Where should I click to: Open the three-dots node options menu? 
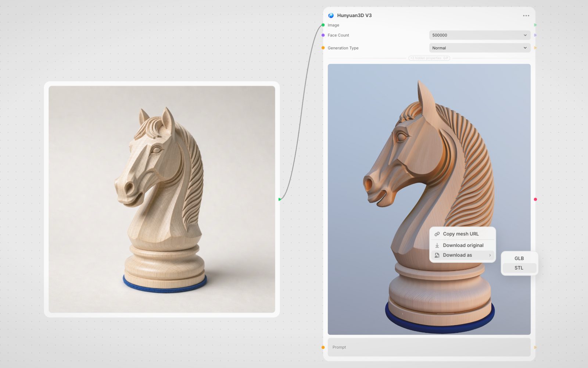point(526,15)
